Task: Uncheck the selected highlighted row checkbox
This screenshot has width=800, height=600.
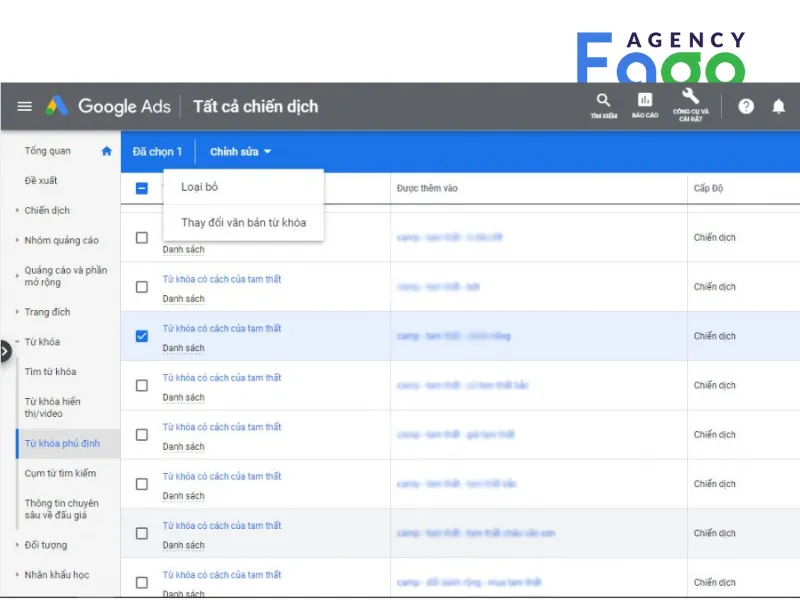Action: tap(142, 336)
